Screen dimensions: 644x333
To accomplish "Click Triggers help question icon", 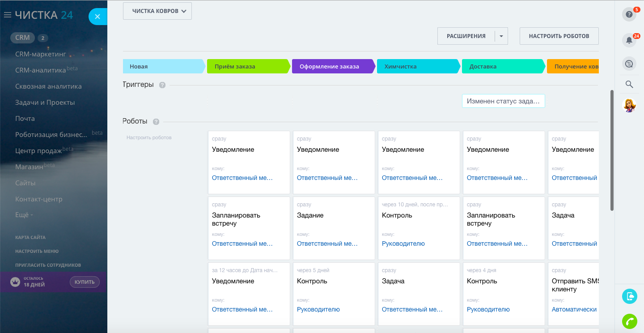I will coord(162,85).
